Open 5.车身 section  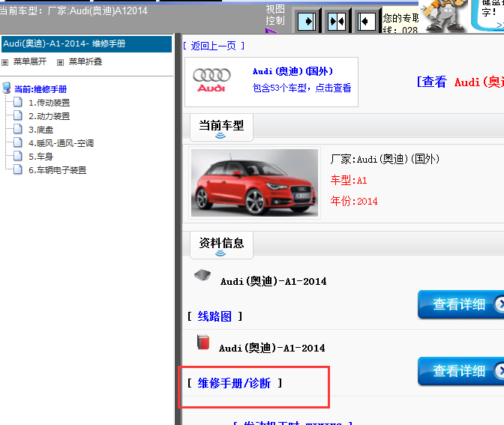click(40, 157)
